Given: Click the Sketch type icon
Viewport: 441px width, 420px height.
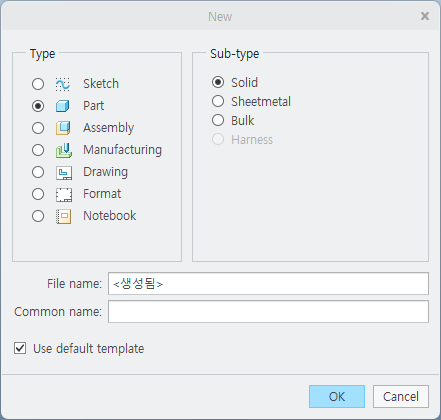Looking at the screenshot, I should click(63, 84).
